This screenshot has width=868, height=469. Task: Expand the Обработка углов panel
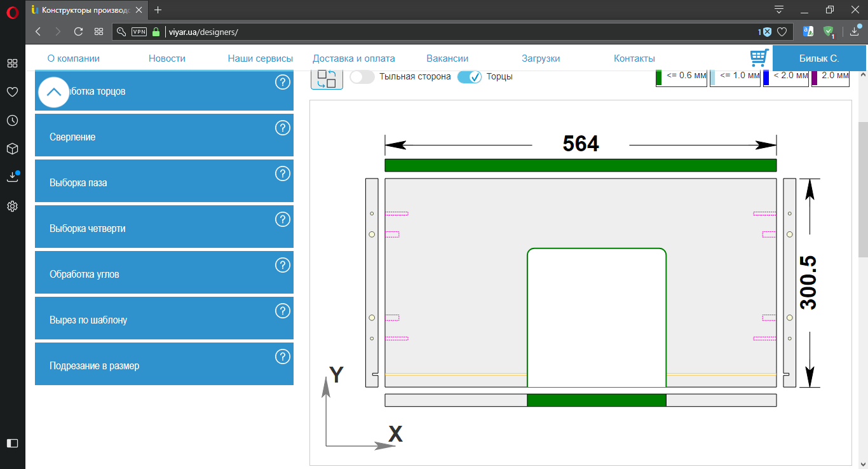click(164, 273)
